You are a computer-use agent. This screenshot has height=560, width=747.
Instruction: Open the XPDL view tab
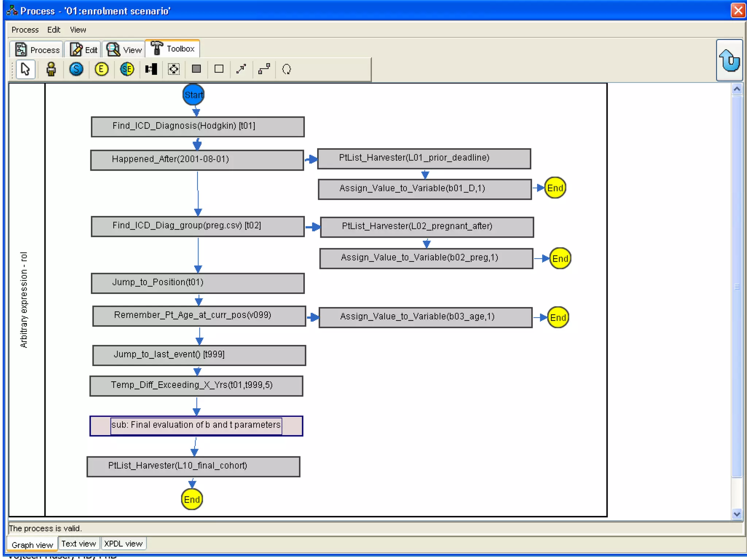(123, 544)
